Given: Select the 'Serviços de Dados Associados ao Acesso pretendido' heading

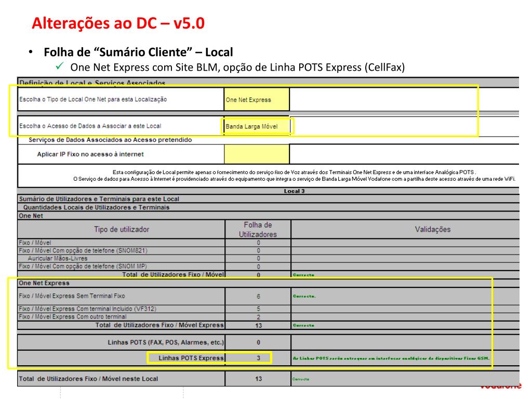Looking at the screenshot, I should [x=110, y=140].
